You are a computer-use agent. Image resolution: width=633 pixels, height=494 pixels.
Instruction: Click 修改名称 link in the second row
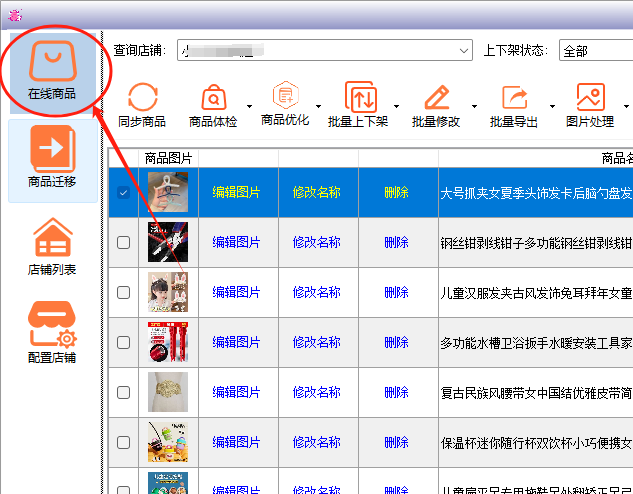click(x=316, y=242)
